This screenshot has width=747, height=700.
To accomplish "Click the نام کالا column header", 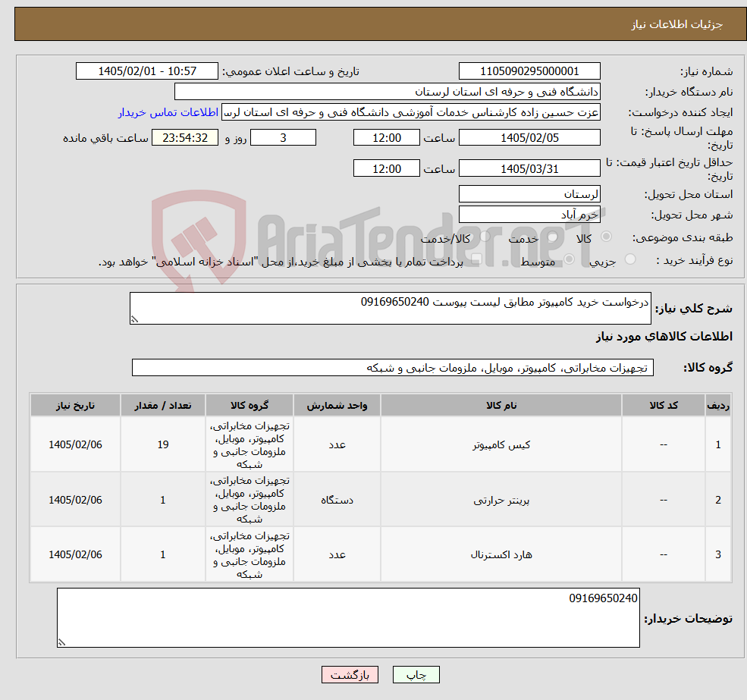I will pos(501,405).
